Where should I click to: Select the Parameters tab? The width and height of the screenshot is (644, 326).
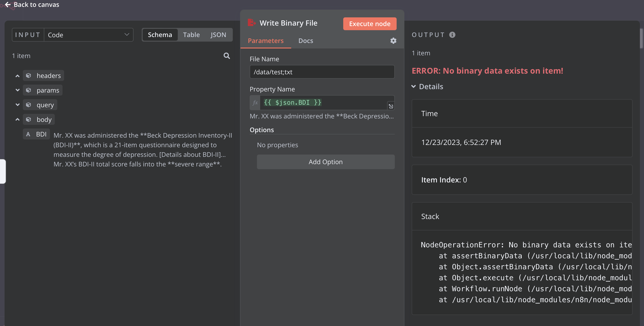pyautogui.click(x=265, y=40)
